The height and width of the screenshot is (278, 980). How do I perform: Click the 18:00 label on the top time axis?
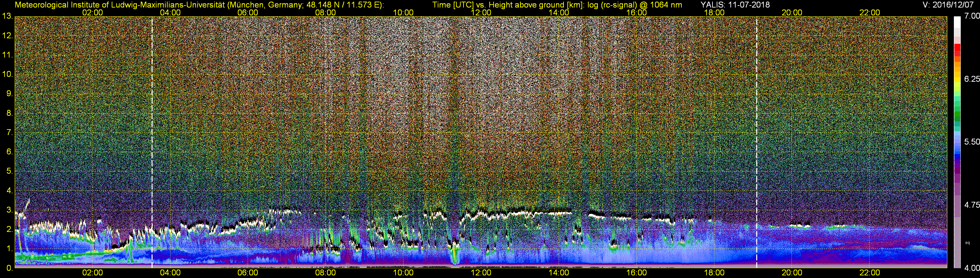click(x=714, y=12)
